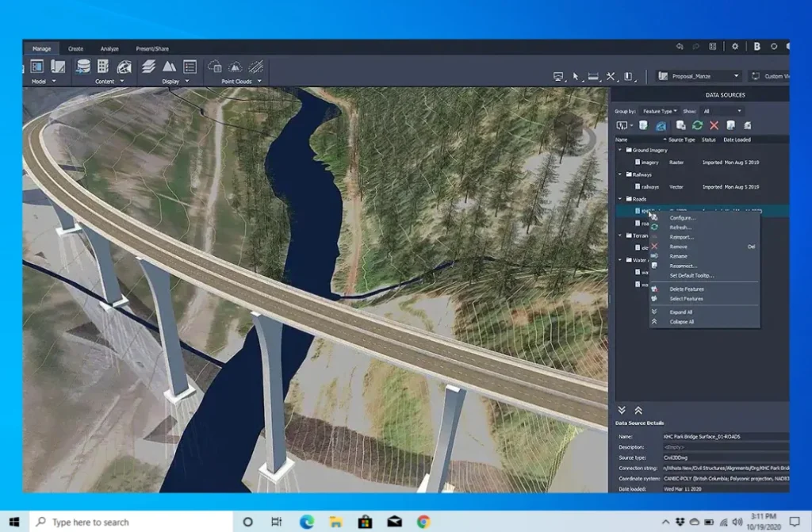
Task: Open the selection arrow tool above the viewport
Action: tap(574, 76)
